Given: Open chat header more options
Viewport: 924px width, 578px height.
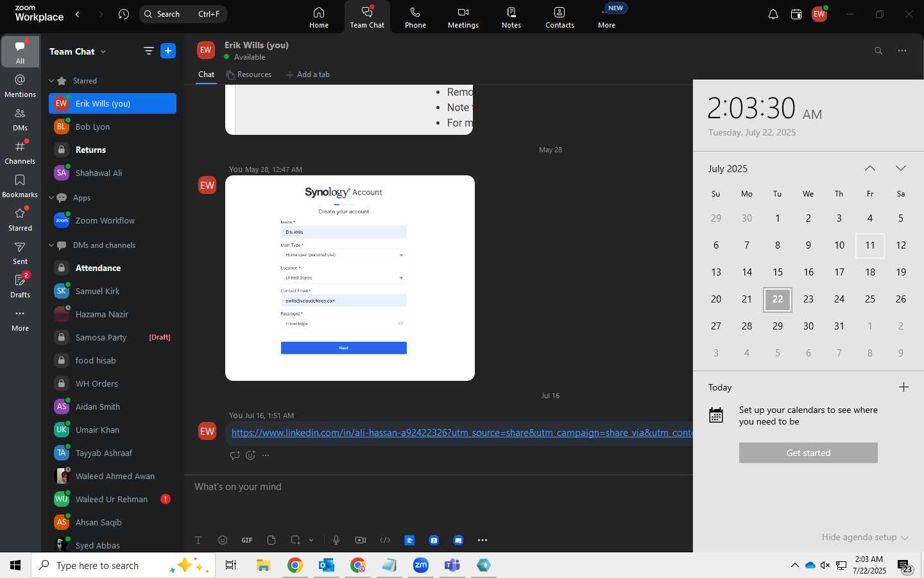Looking at the screenshot, I should [x=902, y=51].
